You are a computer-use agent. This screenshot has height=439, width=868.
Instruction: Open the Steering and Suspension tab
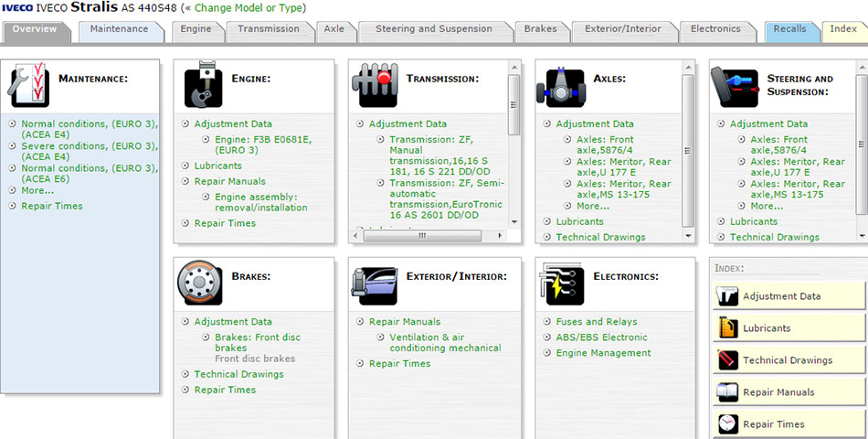tap(435, 31)
